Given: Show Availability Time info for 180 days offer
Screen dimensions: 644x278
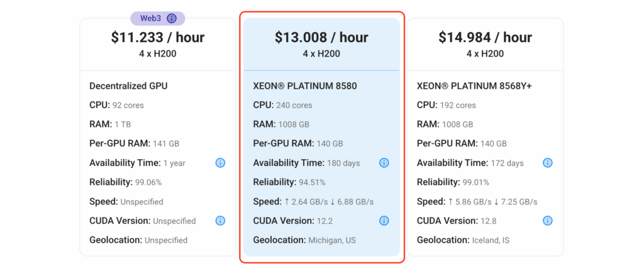Looking at the screenshot, I should (x=384, y=163).
